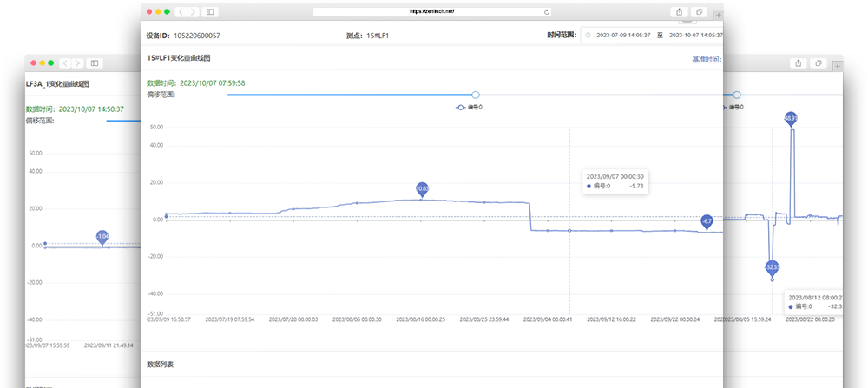Click clock icon in time range picker
868x388 pixels.
pos(588,35)
